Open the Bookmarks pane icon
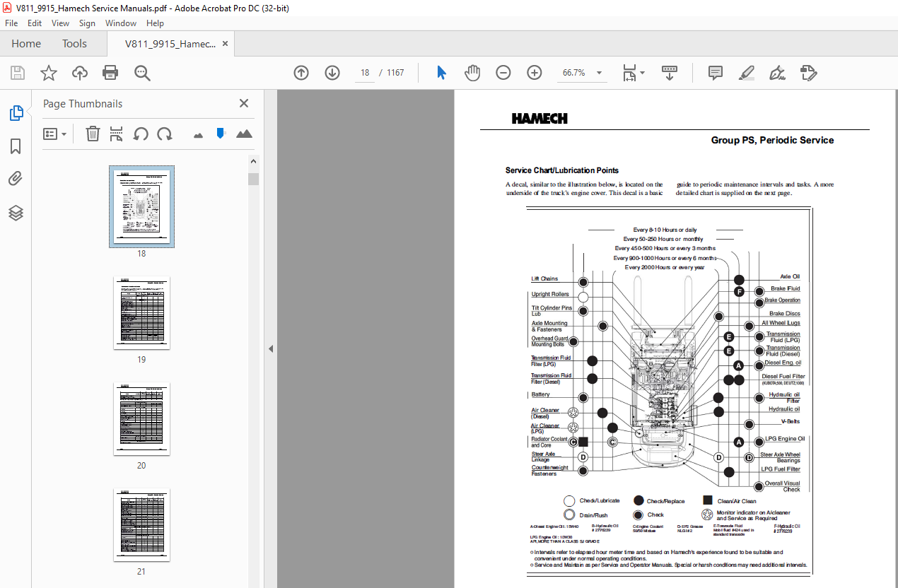This screenshot has width=898, height=588. point(16,146)
